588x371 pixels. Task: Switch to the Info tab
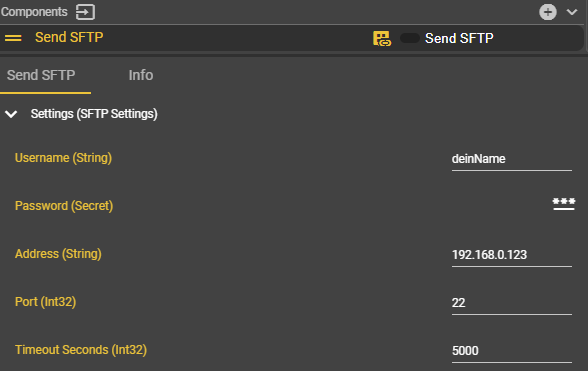[x=141, y=75]
